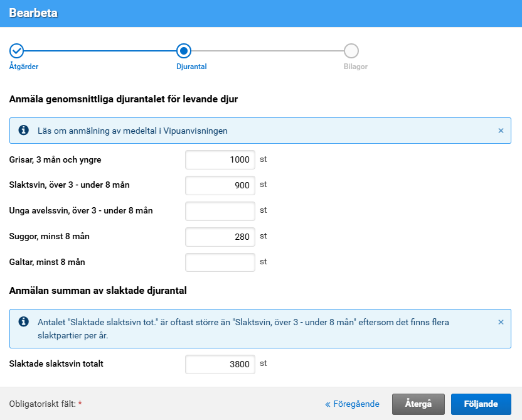Edit the Slaktade slaktsvin totalt field
This screenshot has height=420, width=522.
(220, 364)
